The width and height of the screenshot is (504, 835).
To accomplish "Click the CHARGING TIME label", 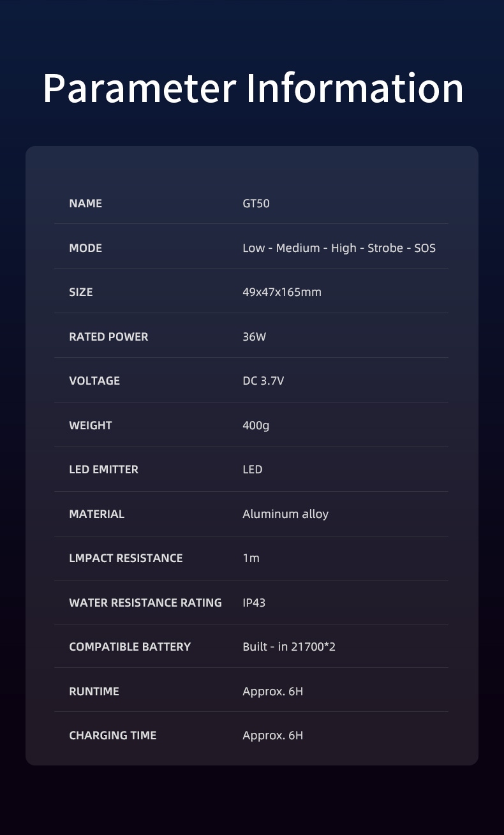I will [112, 735].
